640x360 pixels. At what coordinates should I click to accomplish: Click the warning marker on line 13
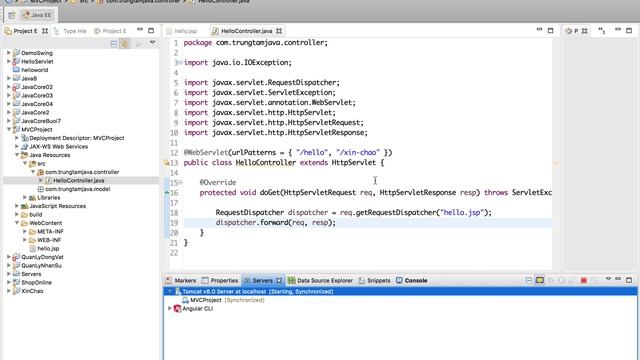167,162
